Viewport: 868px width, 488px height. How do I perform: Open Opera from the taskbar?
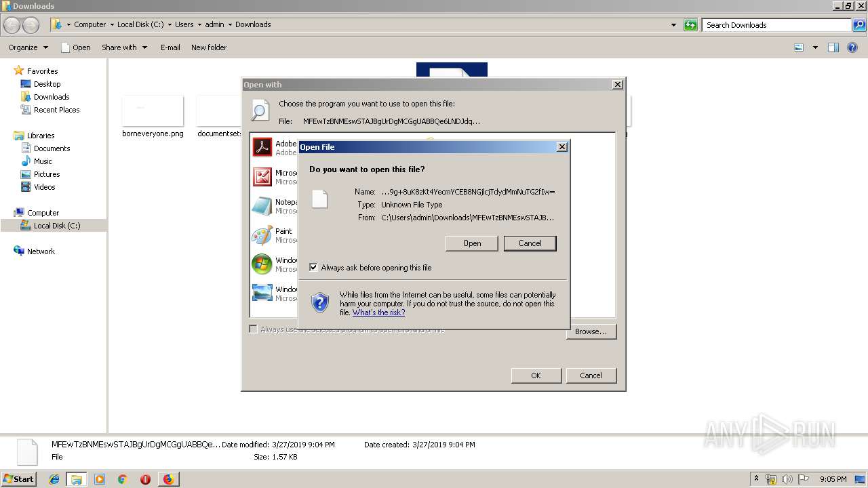pos(145,479)
